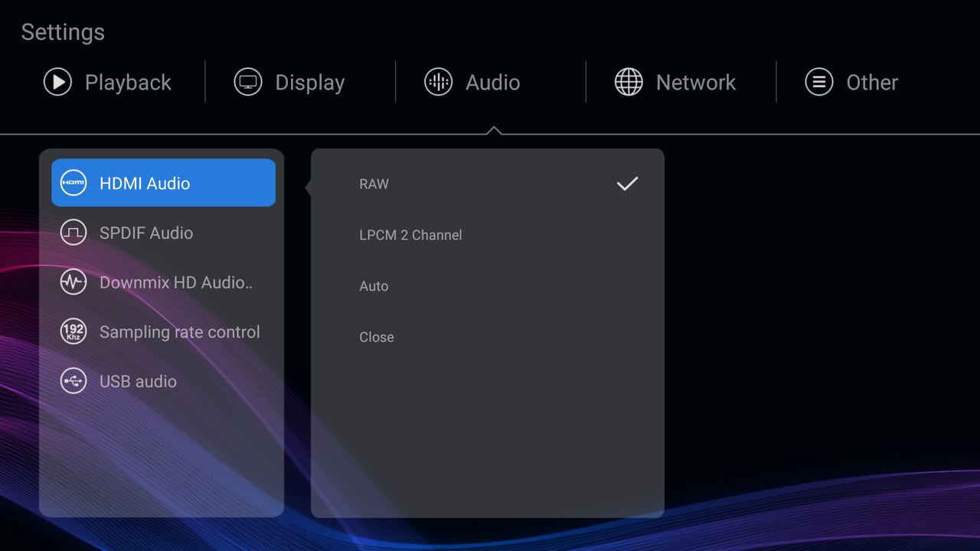The image size is (980, 551).
Task: Click the Downmix HD Audio waveform icon
Action: 73,282
